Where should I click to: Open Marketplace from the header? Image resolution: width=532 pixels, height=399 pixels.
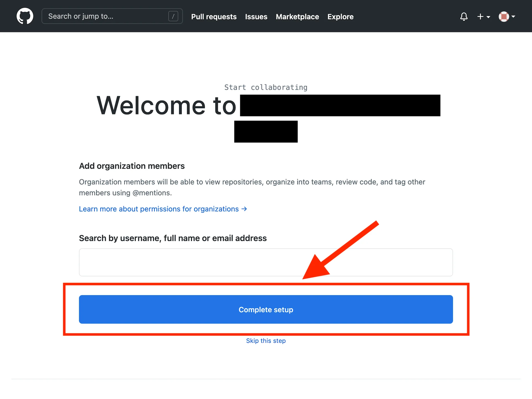297,17
